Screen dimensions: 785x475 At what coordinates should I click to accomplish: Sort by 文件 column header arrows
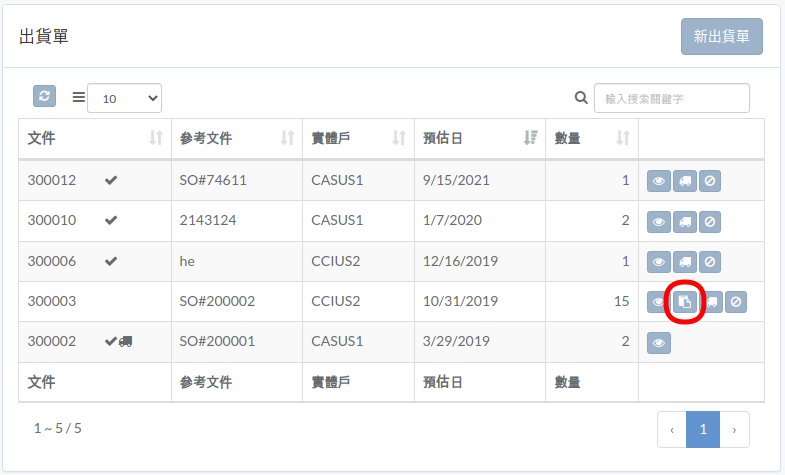pyautogui.click(x=156, y=138)
